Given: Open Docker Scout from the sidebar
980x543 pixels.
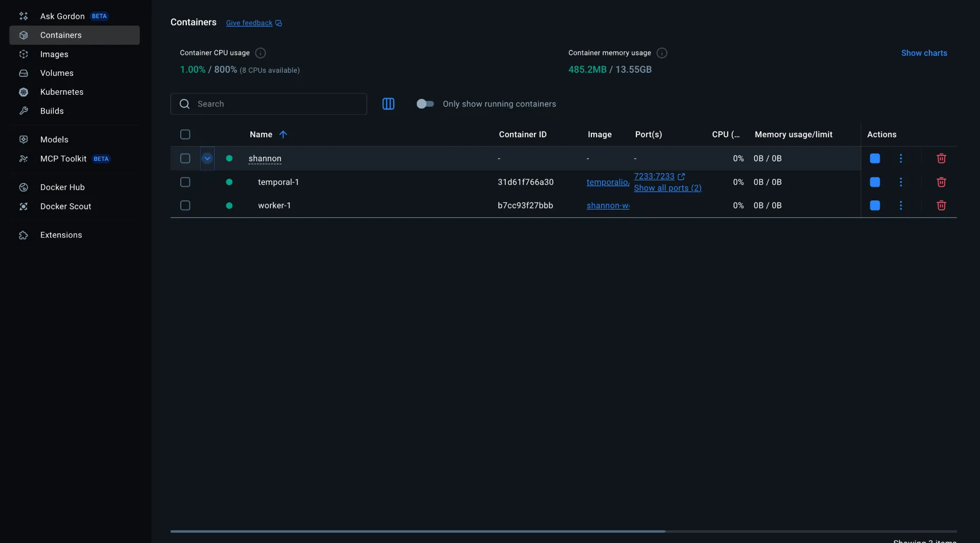Looking at the screenshot, I should point(65,206).
